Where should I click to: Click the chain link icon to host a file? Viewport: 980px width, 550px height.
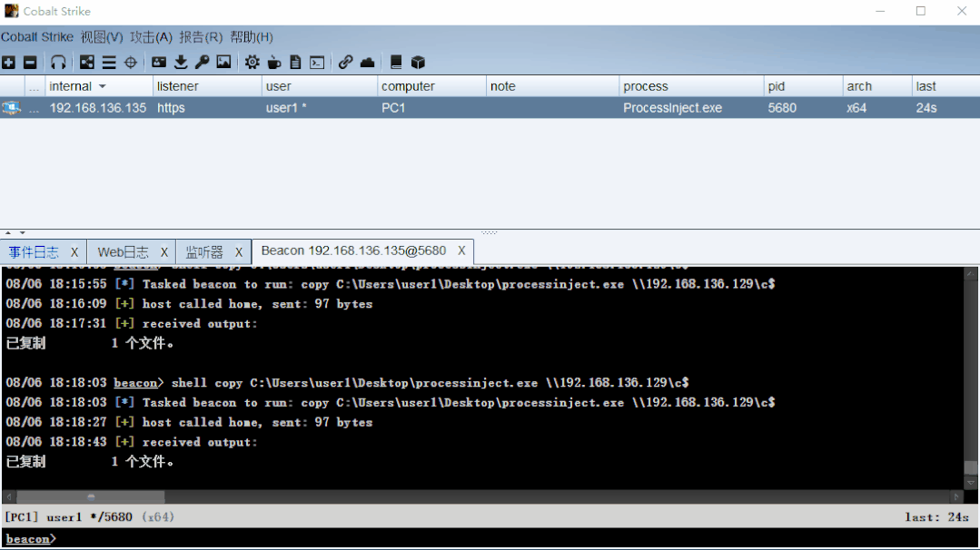(346, 63)
